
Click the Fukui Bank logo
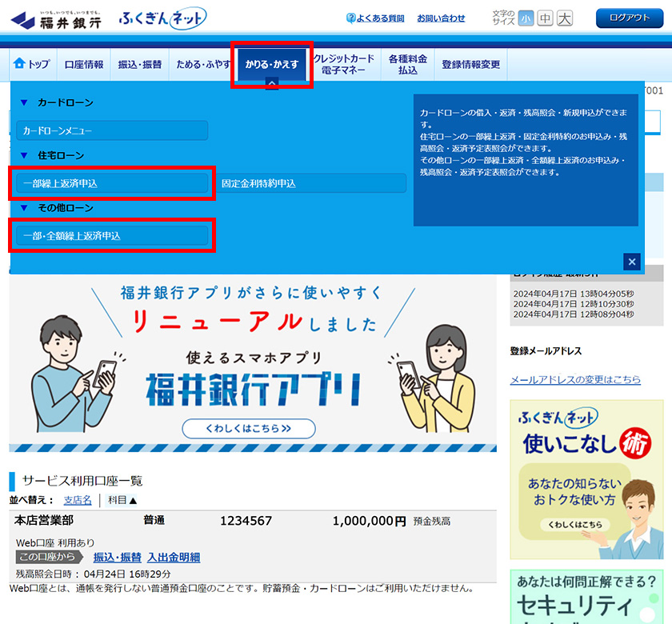56,20
